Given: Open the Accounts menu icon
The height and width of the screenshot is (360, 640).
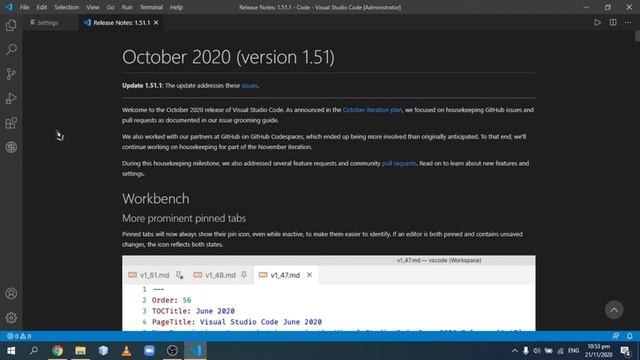Looking at the screenshot, I should pyautogui.click(x=11, y=293).
